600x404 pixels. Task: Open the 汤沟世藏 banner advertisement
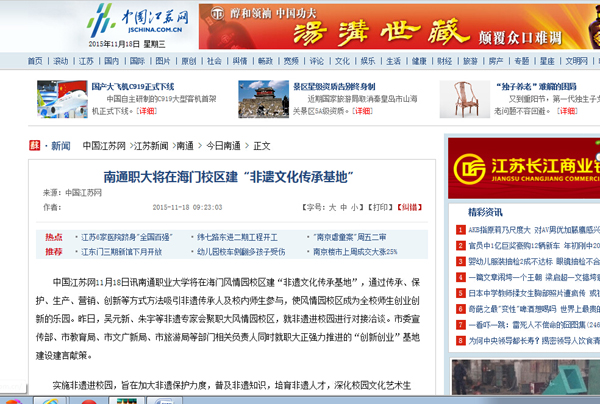point(399,26)
